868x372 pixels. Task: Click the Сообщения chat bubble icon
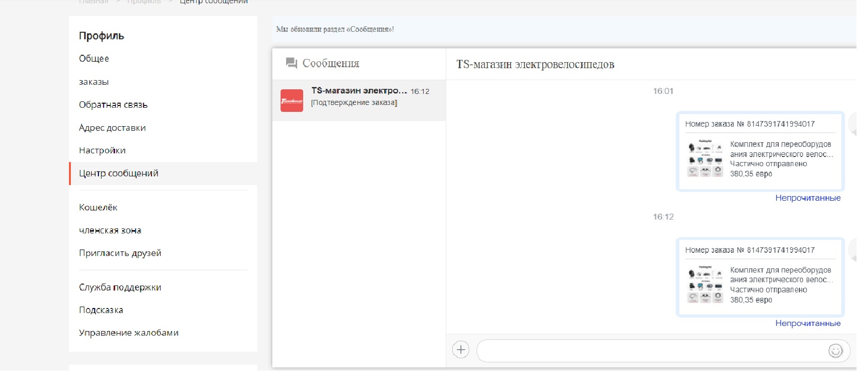tap(291, 63)
